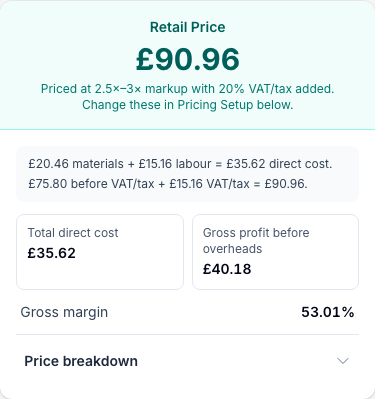Expand the Price breakdown chevron
Image resolution: width=375 pixels, height=399 pixels.
343,361
